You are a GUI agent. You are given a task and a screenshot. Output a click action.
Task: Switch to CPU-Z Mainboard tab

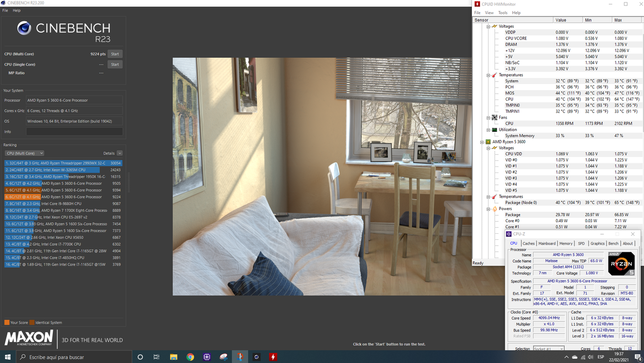[x=547, y=243]
